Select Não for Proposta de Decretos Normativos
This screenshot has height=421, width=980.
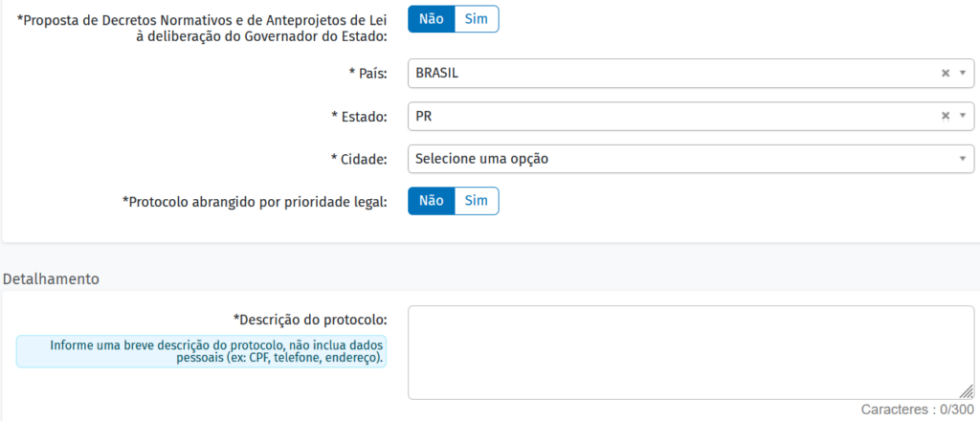431,19
